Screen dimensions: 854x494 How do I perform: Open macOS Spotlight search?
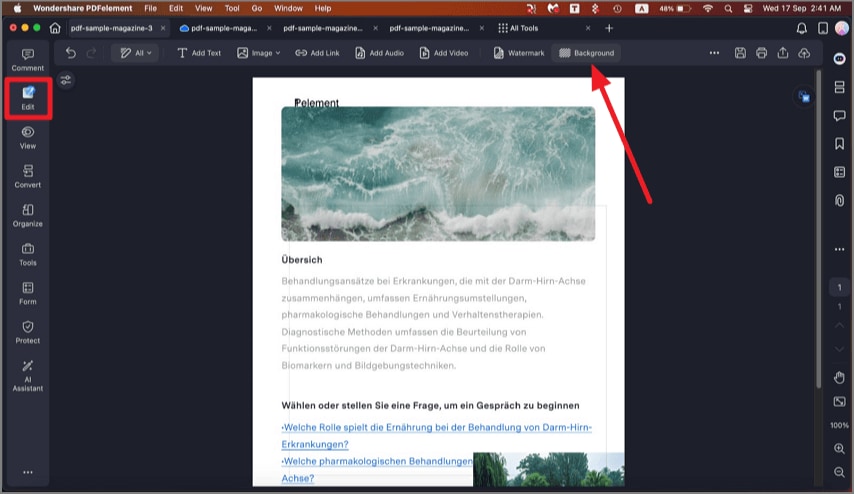(728, 8)
